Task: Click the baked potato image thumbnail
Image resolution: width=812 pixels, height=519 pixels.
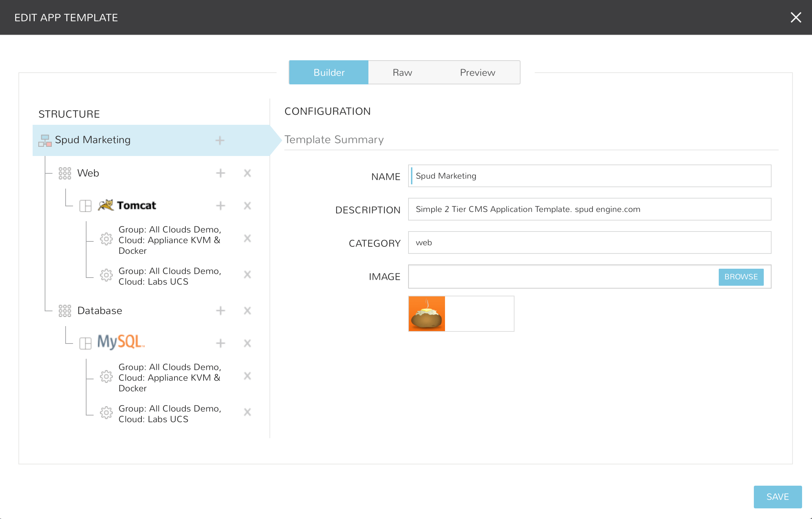Action: point(427,314)
